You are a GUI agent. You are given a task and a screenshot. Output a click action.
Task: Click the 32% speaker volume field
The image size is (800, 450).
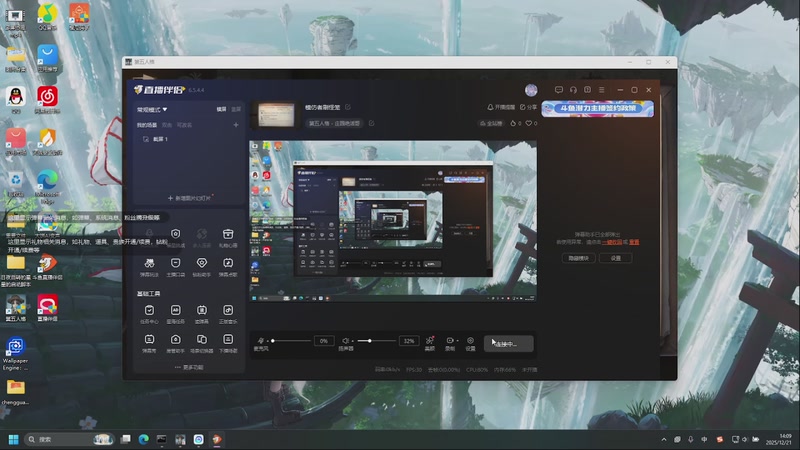(x=409, y=341)
